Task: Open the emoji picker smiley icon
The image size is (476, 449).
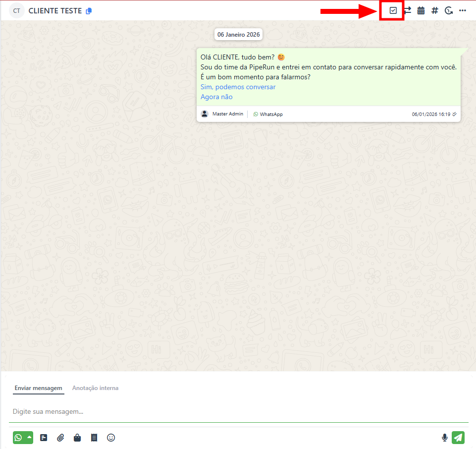Action: [x=111, y=438]
